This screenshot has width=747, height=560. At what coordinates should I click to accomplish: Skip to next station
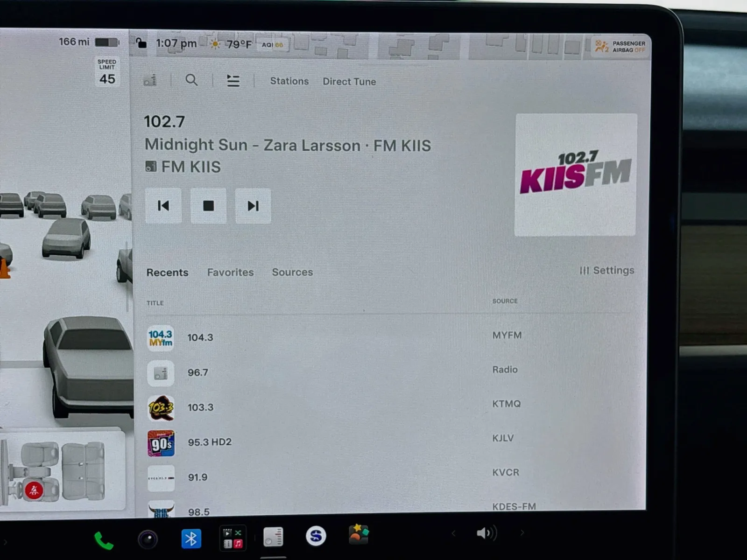tap(253, 206)
